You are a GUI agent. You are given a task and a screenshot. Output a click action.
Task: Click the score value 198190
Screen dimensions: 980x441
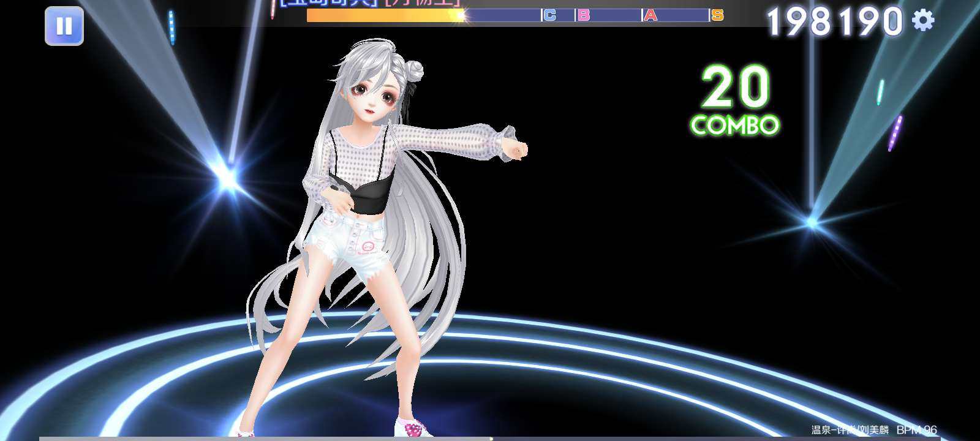point(835,21)
